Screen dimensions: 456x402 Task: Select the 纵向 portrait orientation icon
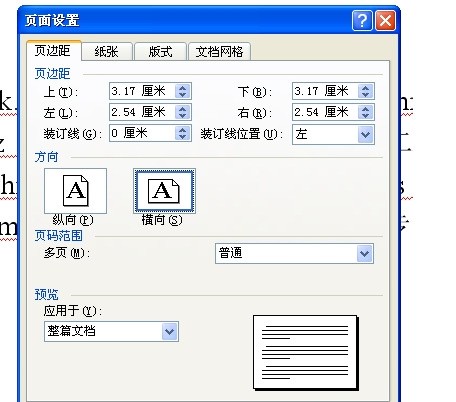[75, 191]
